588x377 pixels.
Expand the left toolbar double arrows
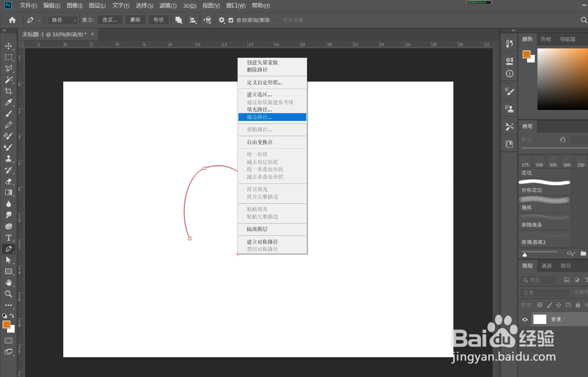pyautogui.click(x=4, y=30)
